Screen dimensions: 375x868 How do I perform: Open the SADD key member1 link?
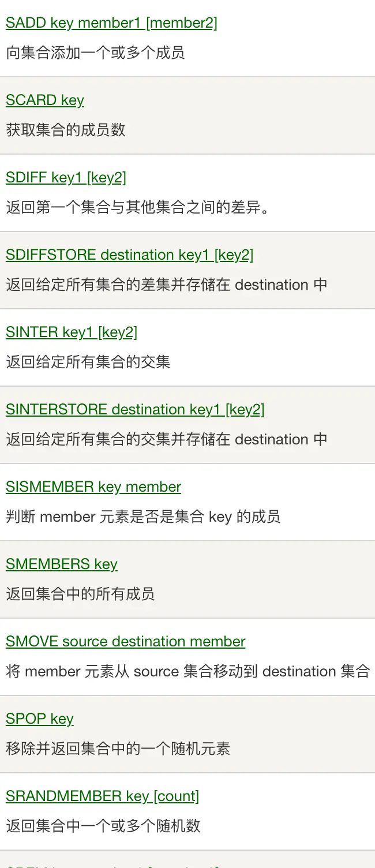click(x=111, y=23)
